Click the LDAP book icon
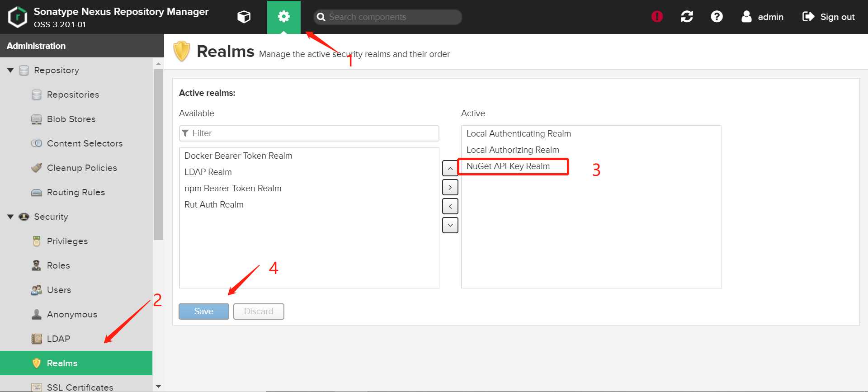 pyautogui.click(x=37, y=339)
